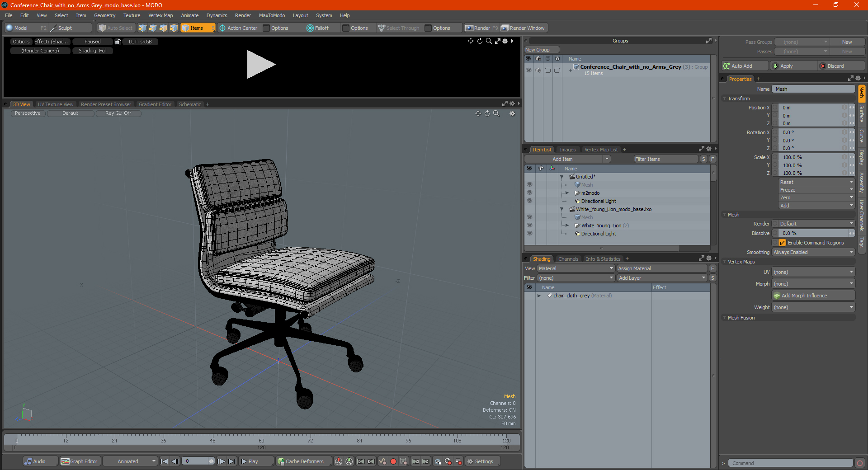Open the Audio settings
868x470 pixels.
click(40, 461)
